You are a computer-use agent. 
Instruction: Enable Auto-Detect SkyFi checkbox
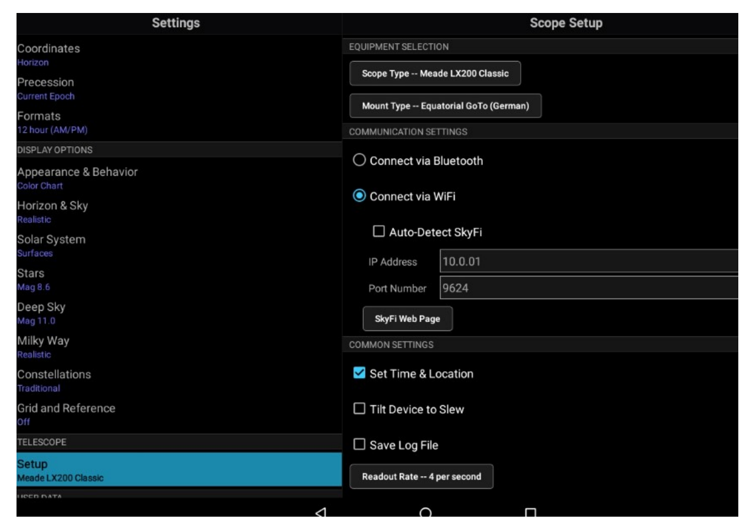[x=379, y=232]
